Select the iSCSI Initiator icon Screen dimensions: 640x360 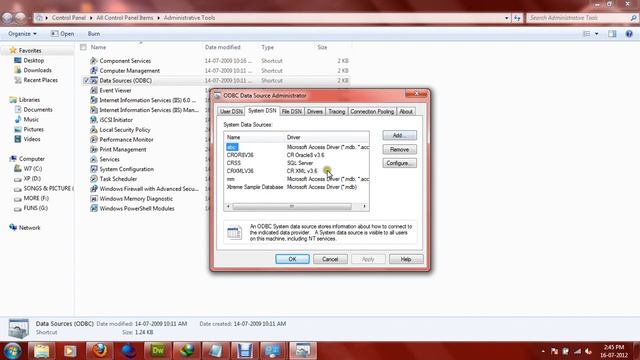pyautogui.click(x=93, y=120)
